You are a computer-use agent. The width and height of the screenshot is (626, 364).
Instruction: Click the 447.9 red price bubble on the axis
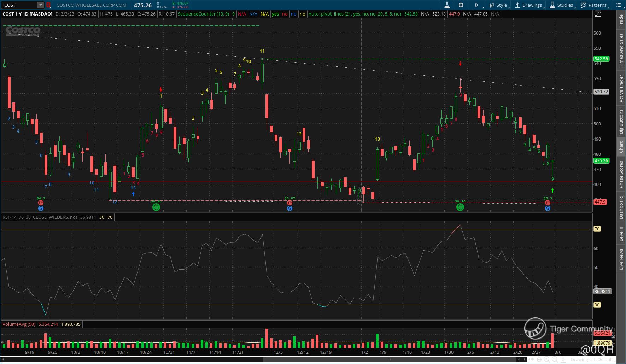click(x=600, y=202)
